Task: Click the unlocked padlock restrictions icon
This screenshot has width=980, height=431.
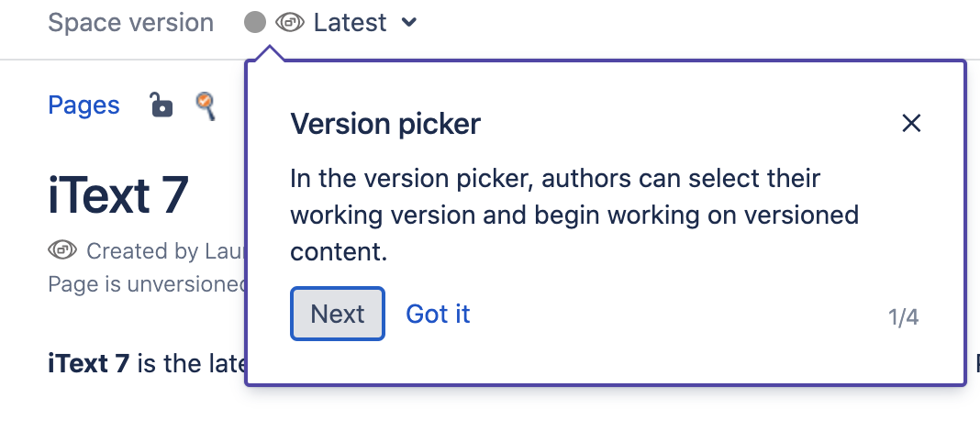Action: coord(161,105)
